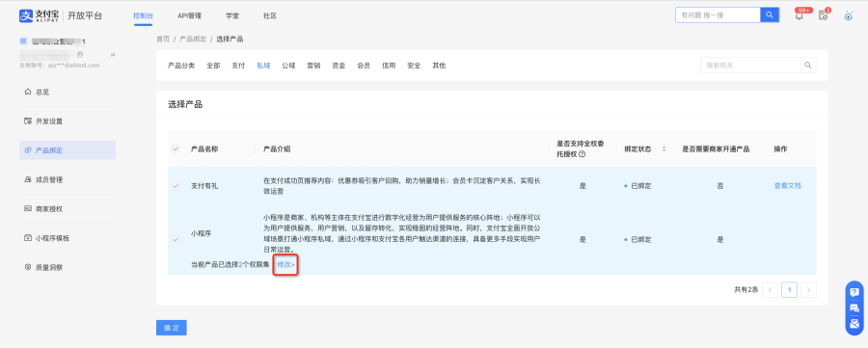868x348 pixels.
Task: Click the feedback mail float icon
Action: pos(854,324)
